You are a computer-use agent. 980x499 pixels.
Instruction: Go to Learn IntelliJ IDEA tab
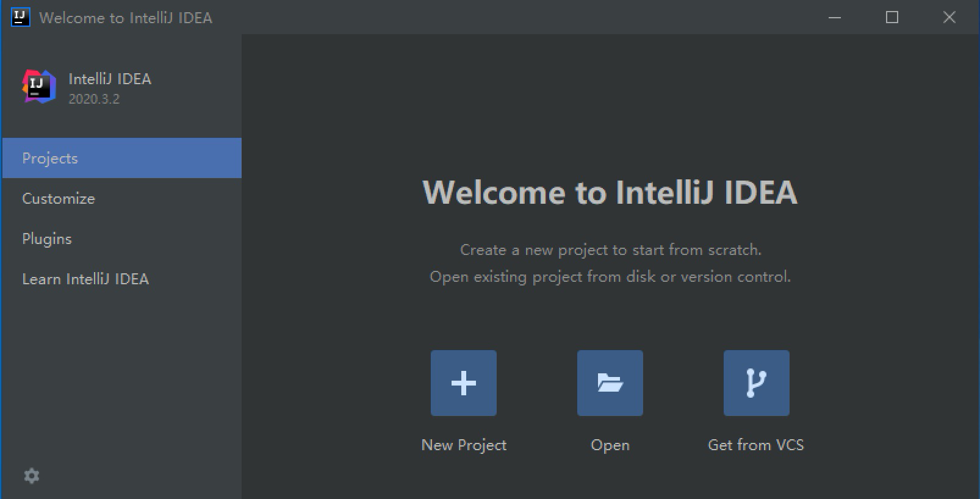click(x=122, y=279)
